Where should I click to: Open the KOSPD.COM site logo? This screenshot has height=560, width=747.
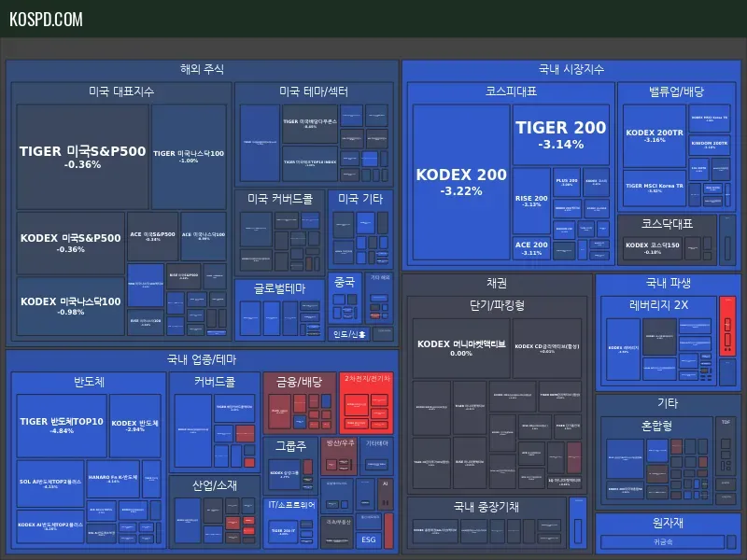[46, 20]
